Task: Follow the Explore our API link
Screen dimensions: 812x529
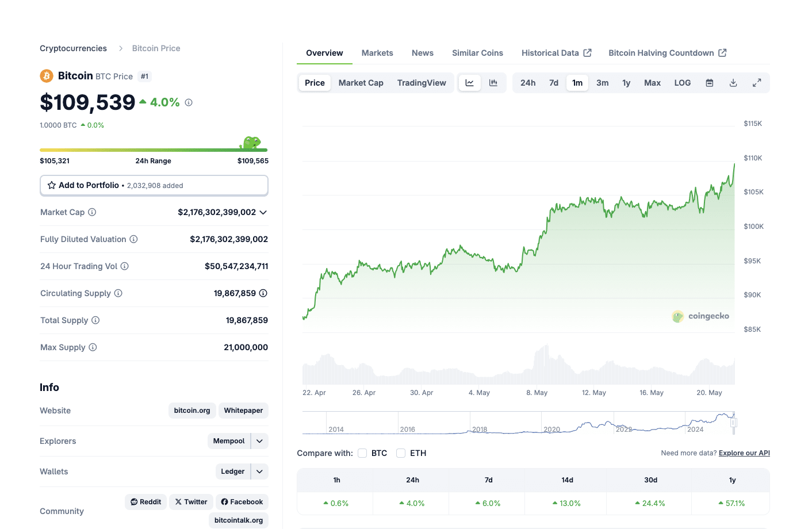Action: click(744, 453)
